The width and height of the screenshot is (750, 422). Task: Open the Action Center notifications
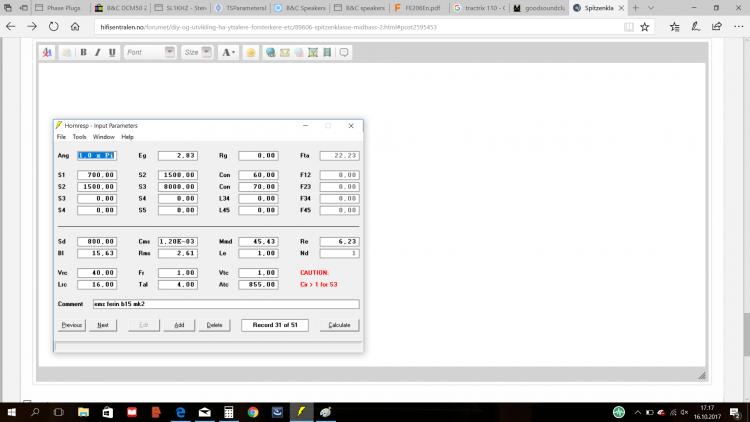(x=736, y=412)
